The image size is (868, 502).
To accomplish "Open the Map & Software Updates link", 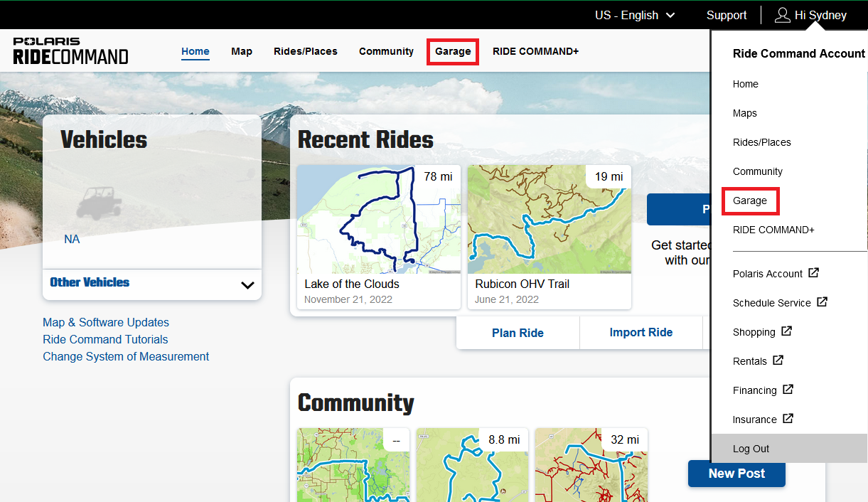I will [x=106, y=323].
